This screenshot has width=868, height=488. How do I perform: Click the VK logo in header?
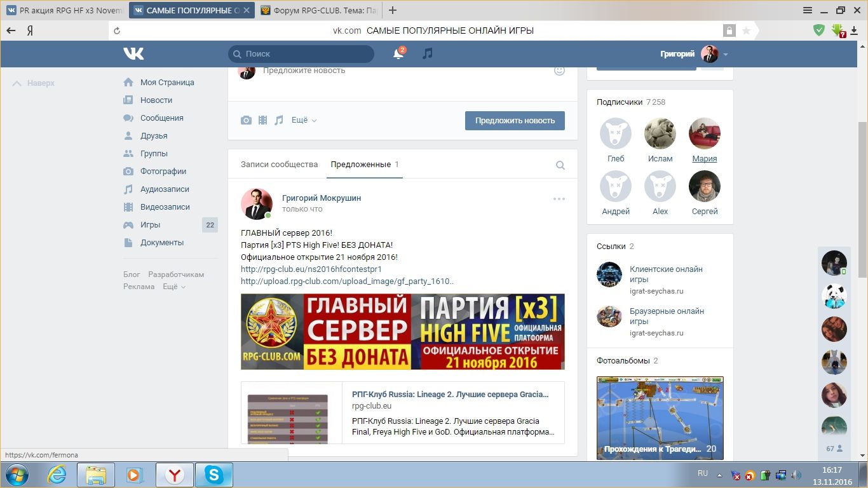pos(133,54)
